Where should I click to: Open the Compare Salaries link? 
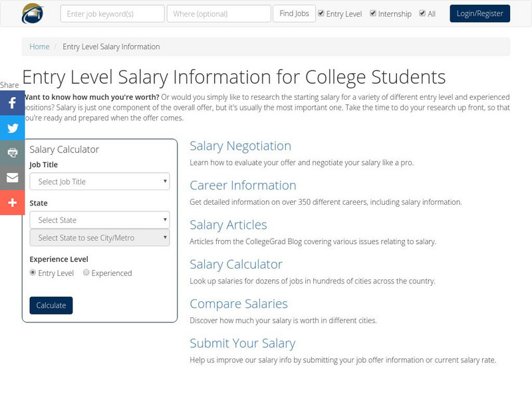238,303
